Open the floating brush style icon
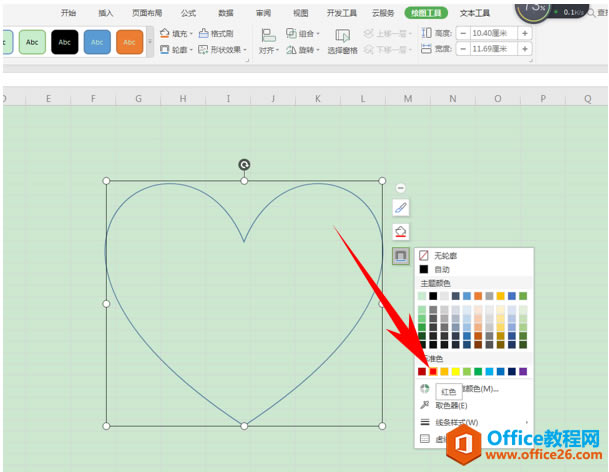 400,208
